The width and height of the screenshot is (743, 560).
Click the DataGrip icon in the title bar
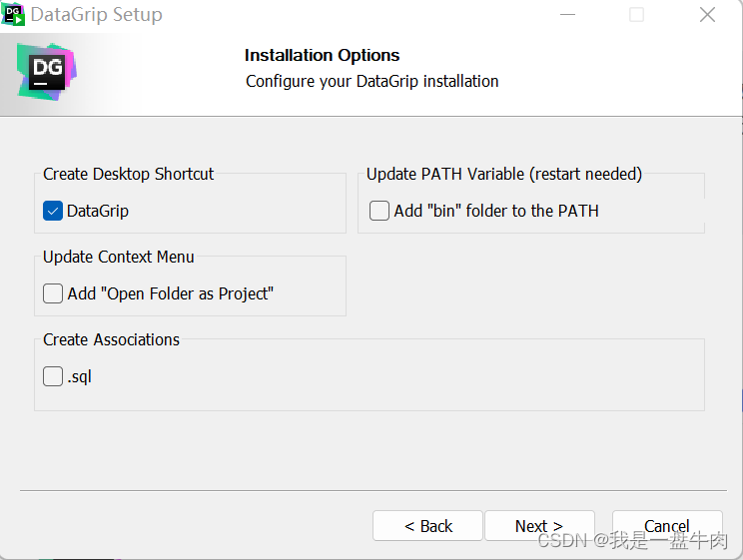click(x=13, y=14)
